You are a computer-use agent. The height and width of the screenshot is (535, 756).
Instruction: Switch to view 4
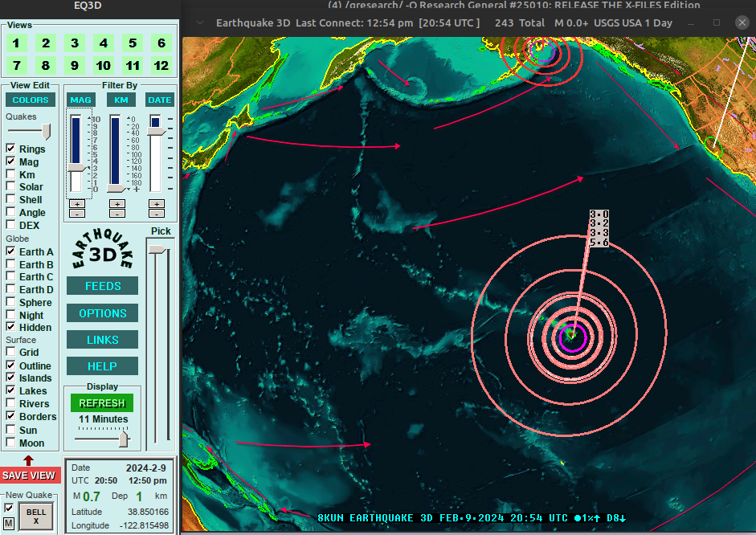(104, 43)
